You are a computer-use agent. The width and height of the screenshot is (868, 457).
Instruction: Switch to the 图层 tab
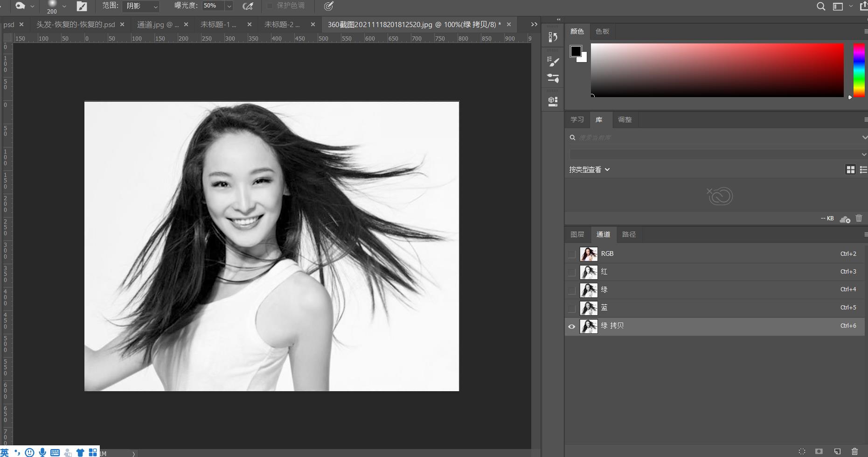577,234
